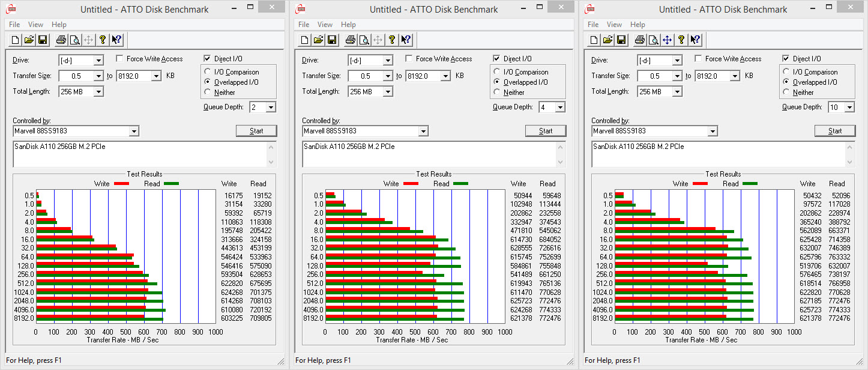Open File menu in Queue Depth 2 window
This screenshot has width=868, height=370.
(14, 25)
